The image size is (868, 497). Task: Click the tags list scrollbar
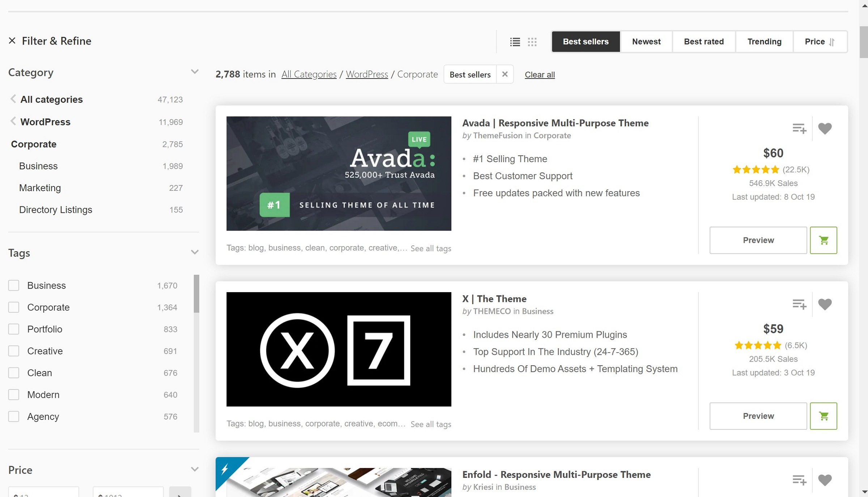pyautogui.click(x=196, y=294)
